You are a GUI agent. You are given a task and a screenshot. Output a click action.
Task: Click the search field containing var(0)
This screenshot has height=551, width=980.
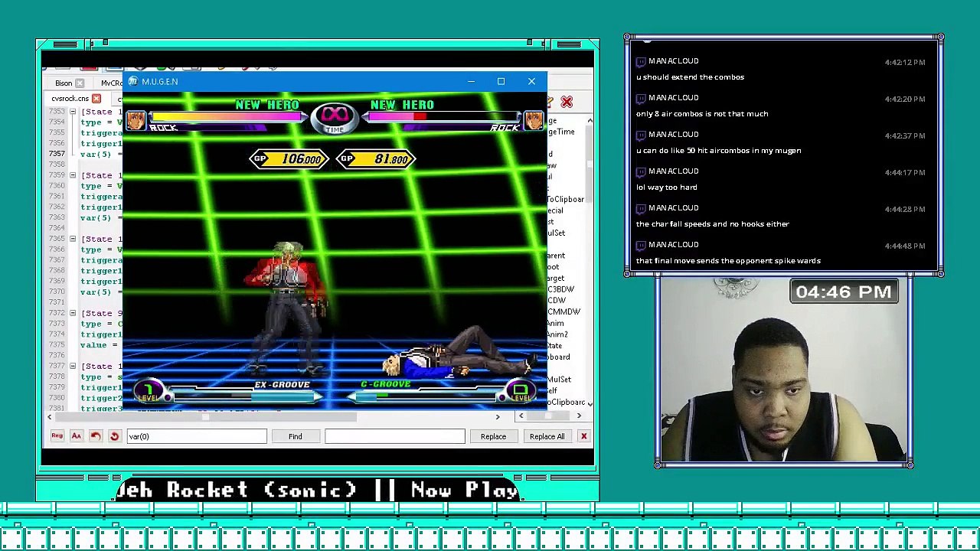196,436
